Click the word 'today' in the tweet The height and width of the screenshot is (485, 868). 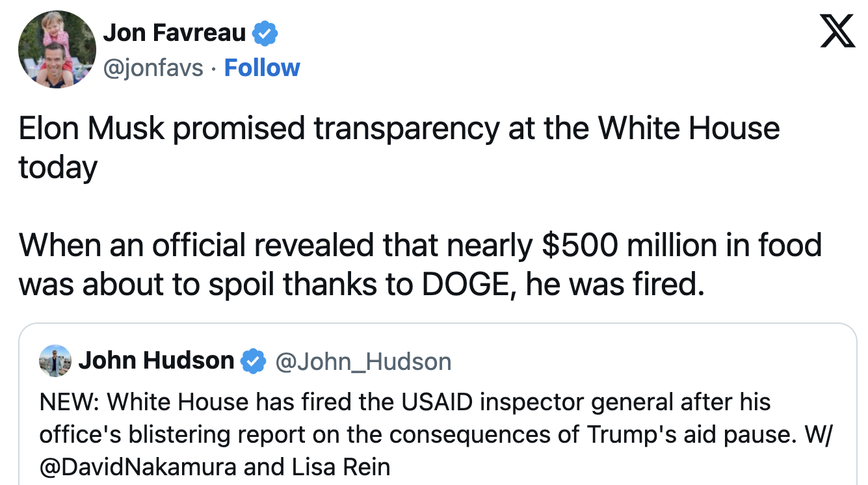[58, 167]
